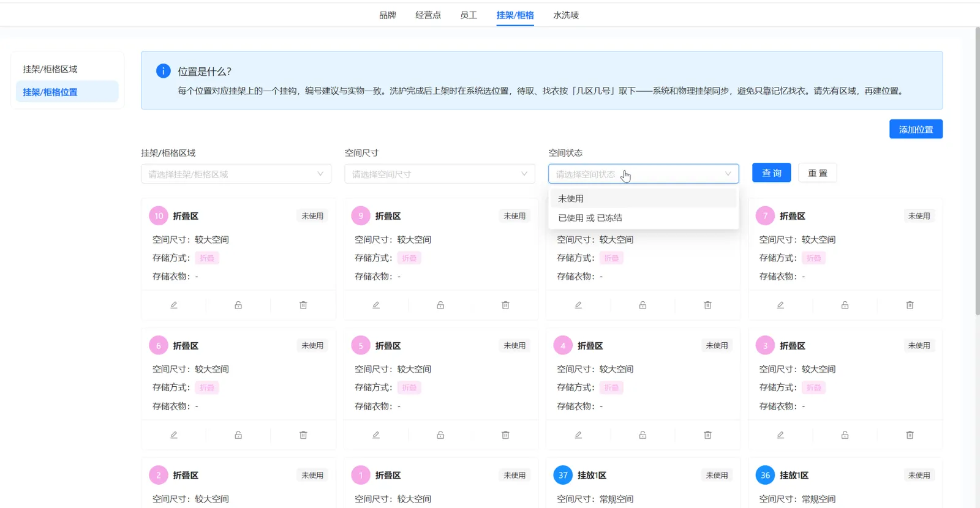Delete position 6 in 折叠区
This screenshot has height=508, width=980.
click(303, 435)
